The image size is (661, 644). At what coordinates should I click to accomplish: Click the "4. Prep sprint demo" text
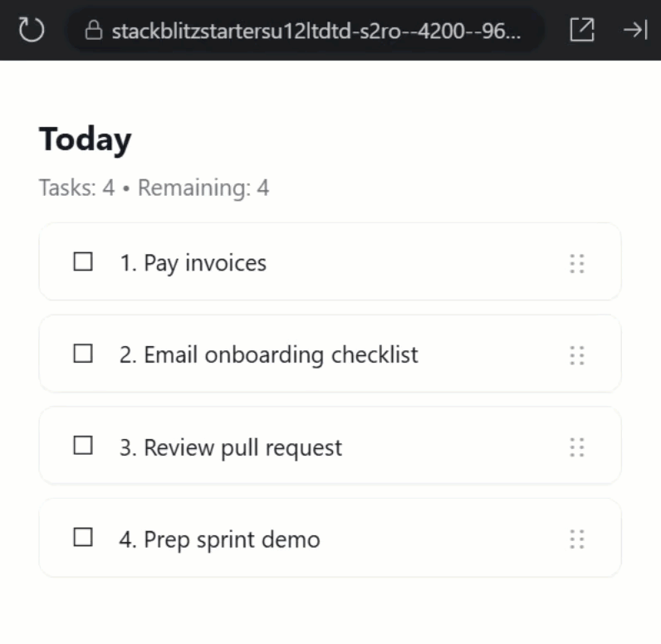click(x=219, y=539)
